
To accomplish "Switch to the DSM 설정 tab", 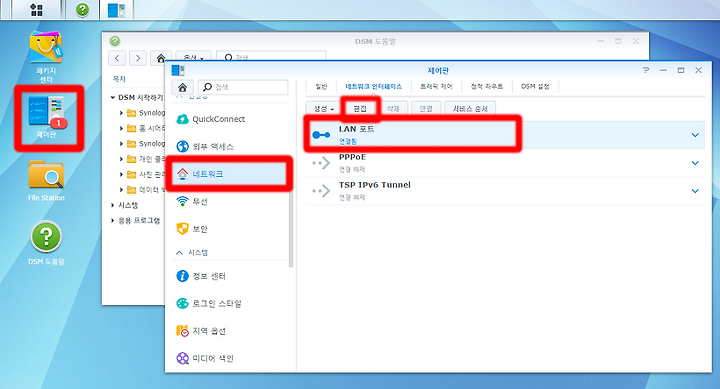I will [535, 86].
